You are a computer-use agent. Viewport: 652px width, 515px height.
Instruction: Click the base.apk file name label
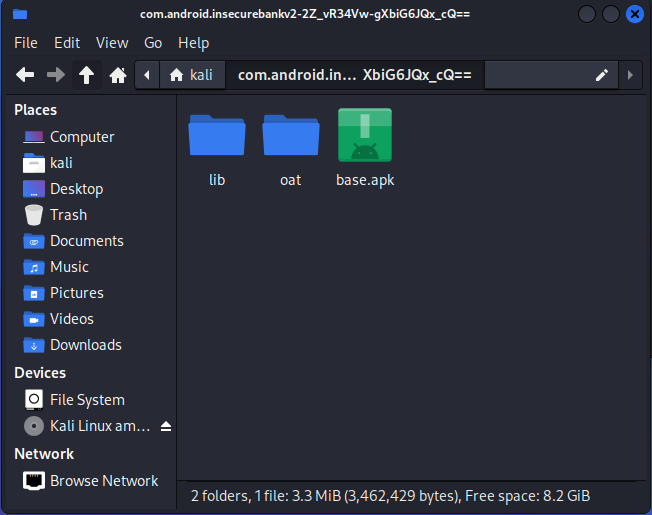pos(365,180)
